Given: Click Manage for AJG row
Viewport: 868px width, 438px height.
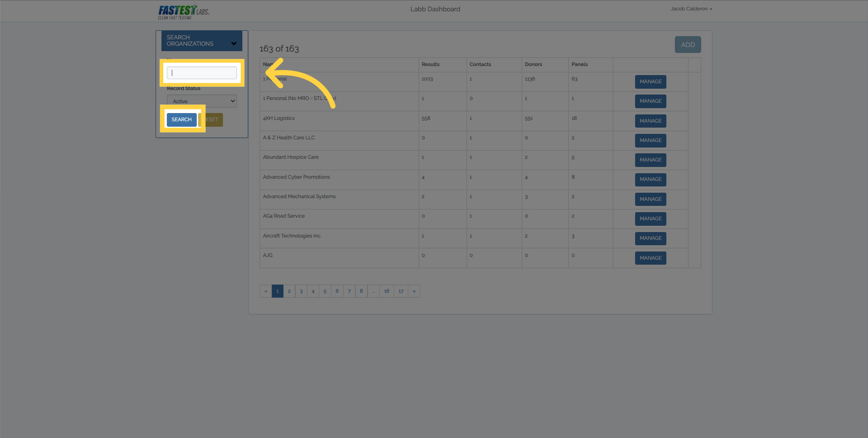Looking at the screenshot, I should [x=650, y=258].
